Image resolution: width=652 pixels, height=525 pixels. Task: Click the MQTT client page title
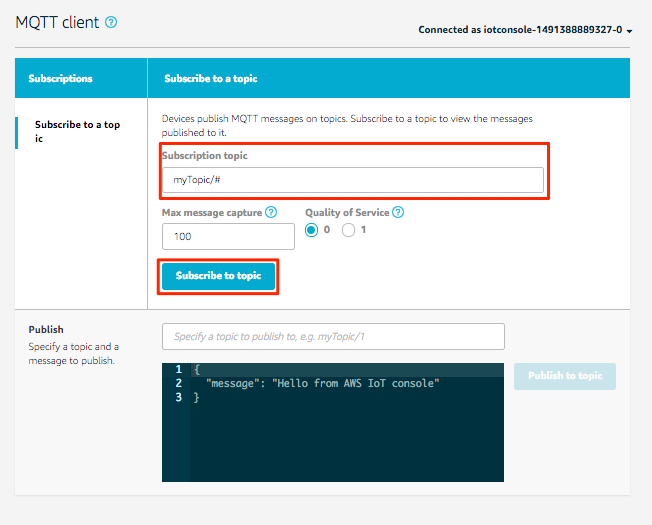57,22
